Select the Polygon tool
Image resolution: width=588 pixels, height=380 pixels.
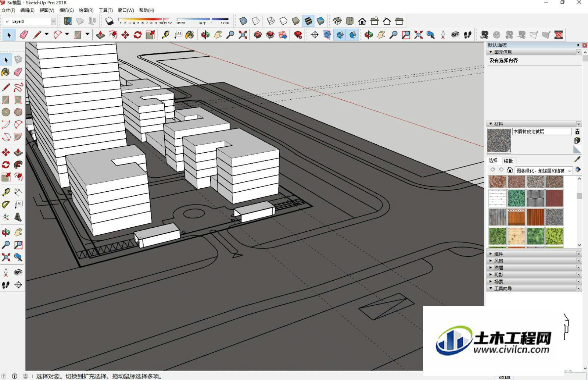(18, 112)
